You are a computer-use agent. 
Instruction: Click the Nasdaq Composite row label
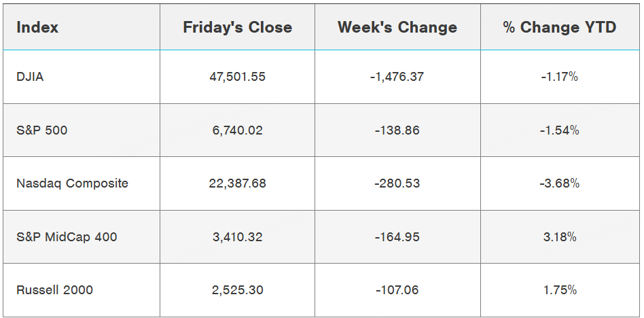pyautogui.click(x=72, y=183)
